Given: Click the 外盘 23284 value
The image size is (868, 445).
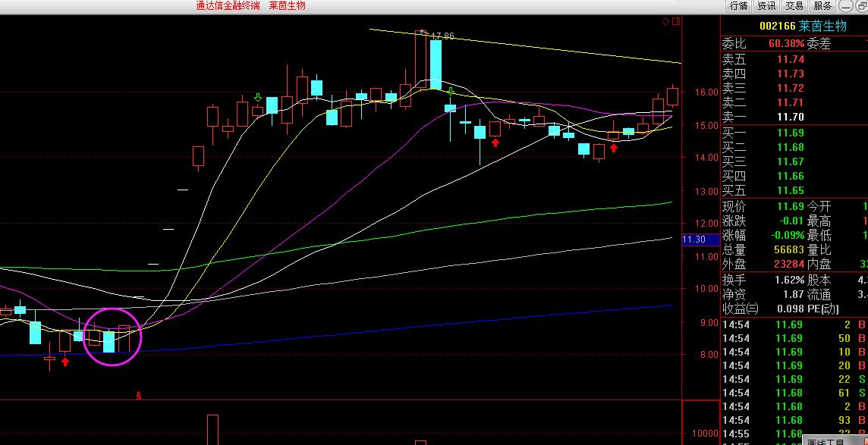Looking at the screenshot, I should click(789, 265).
